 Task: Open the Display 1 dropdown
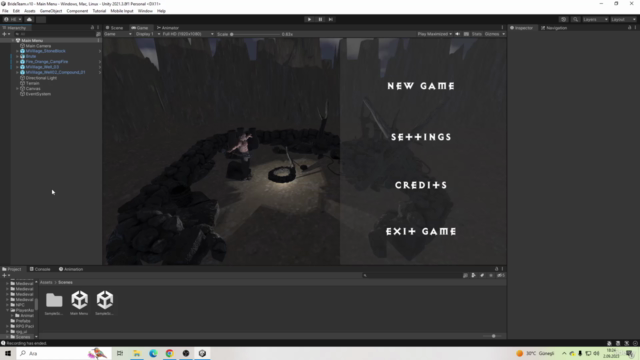pyautogui.click(x=147, y=34)
